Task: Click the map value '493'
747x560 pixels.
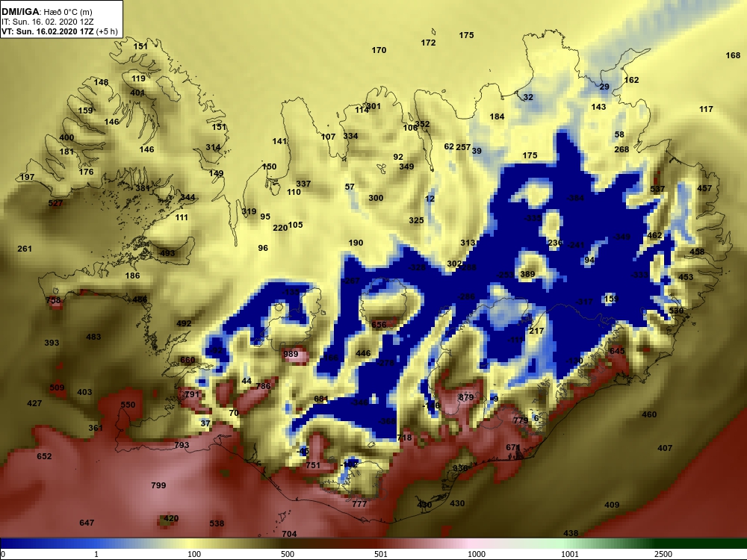Action: 167,253
